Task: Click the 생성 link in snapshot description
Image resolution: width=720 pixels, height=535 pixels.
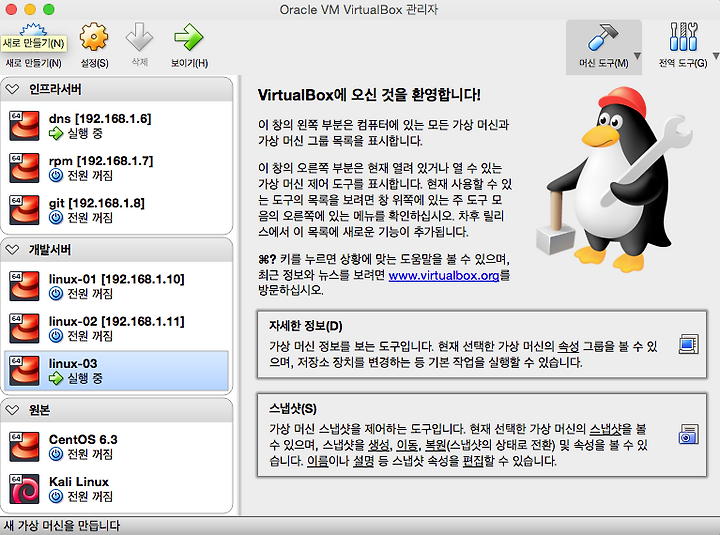Action: (378, 445)
